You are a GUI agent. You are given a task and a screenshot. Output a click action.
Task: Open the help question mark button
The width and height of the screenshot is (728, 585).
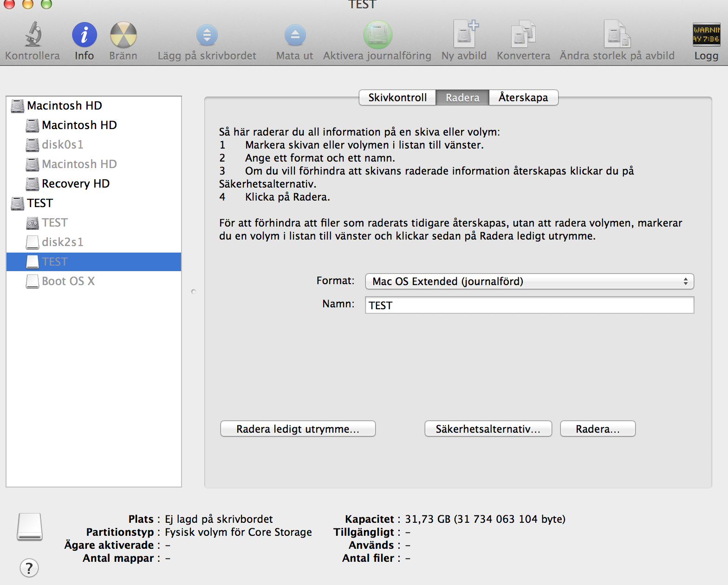(x=29, y=567)
